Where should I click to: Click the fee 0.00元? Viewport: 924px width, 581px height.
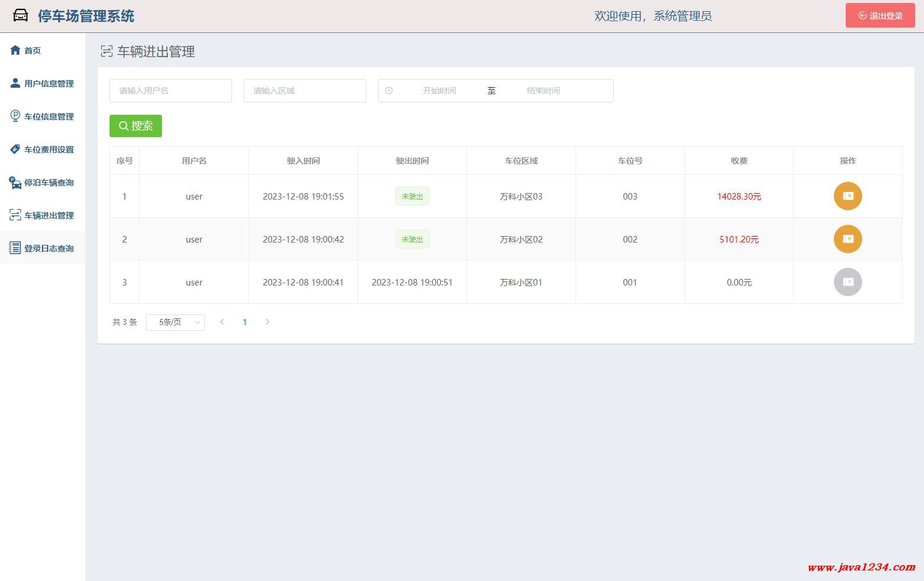739,283
